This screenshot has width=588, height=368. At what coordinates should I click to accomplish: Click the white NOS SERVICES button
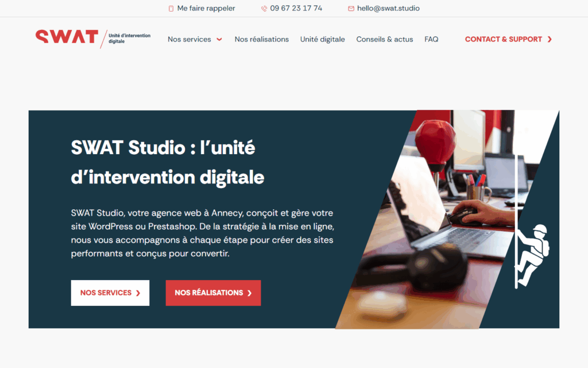pos(110,293)
